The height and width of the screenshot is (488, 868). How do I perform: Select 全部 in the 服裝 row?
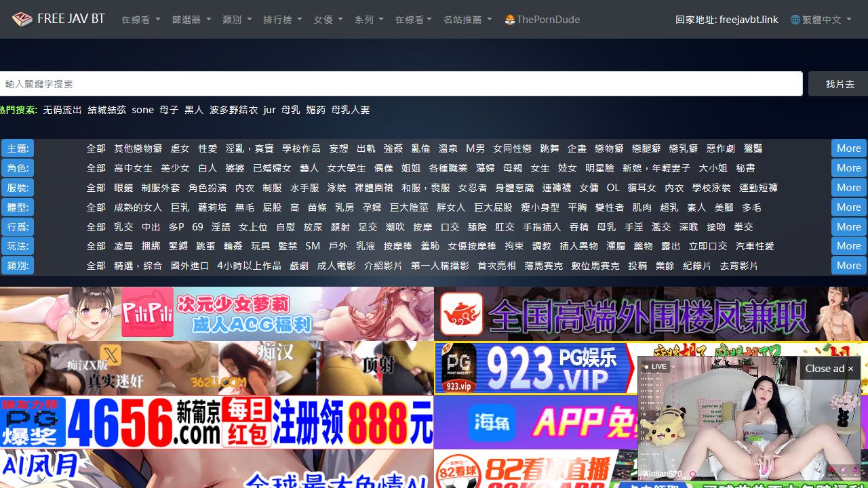point(96,188)
